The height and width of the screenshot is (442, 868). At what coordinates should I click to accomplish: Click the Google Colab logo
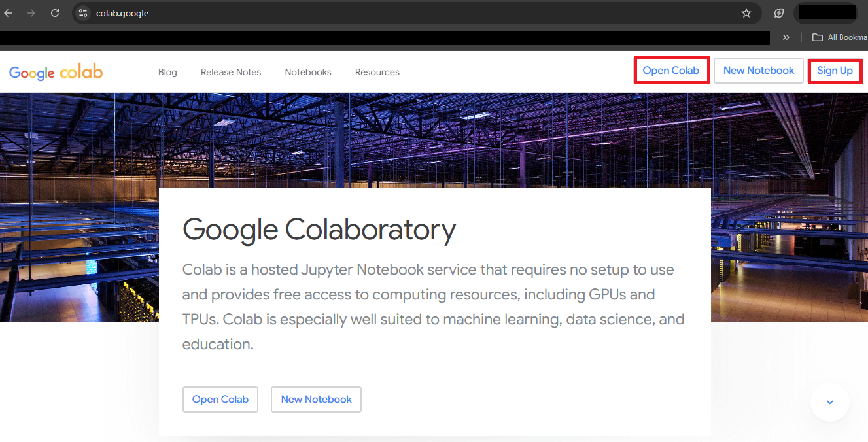coord(56,72)
